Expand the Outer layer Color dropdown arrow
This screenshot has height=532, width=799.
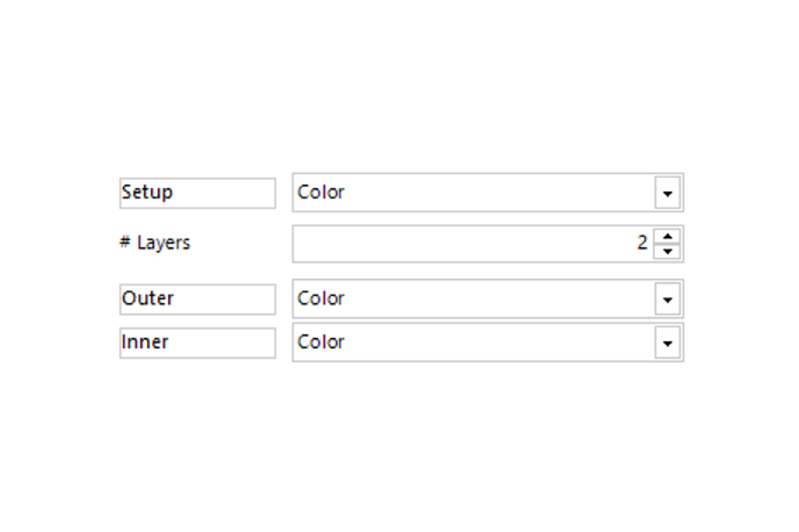667,299
